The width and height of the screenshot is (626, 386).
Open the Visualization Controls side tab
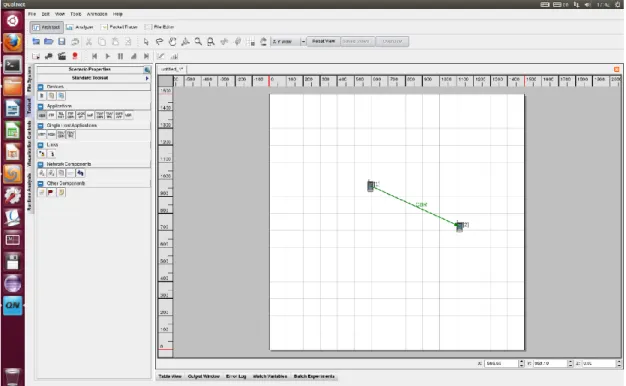tap(29, 143)
